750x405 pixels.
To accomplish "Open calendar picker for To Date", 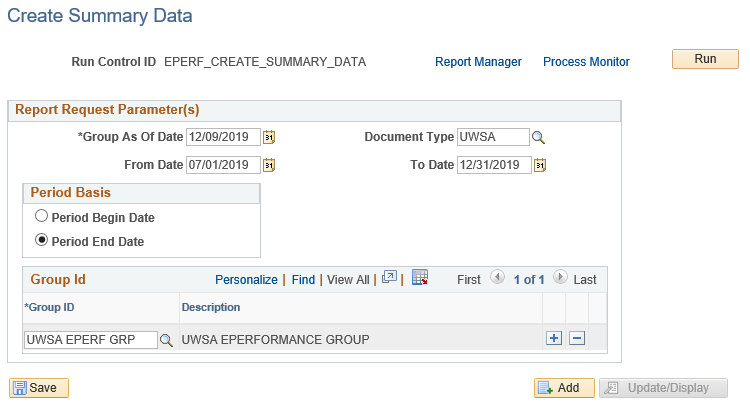I will (x=540, y=165).
